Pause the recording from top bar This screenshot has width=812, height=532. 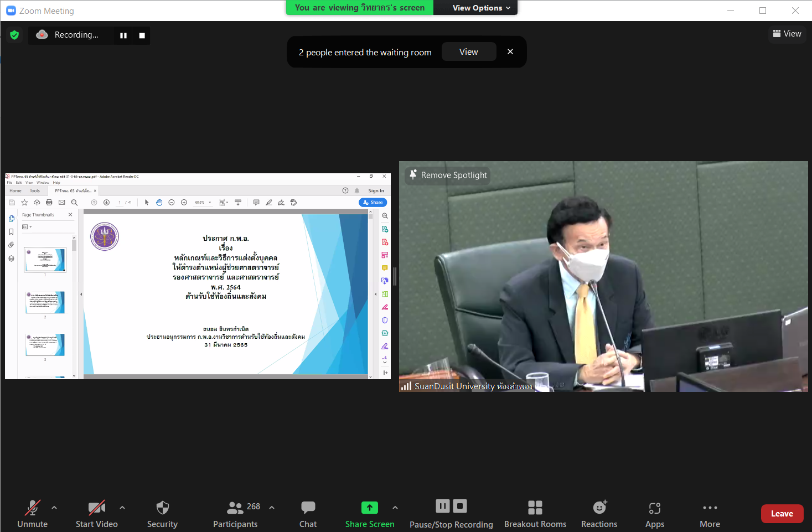[x=123, y=35]
